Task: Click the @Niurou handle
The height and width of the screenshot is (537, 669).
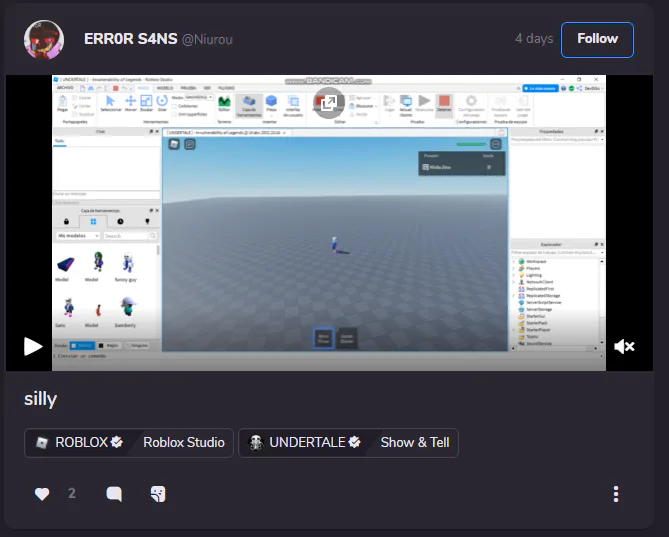Action: pyautogui.click(x=207, y=40)
